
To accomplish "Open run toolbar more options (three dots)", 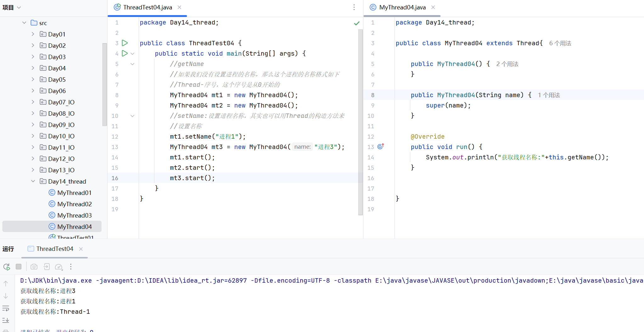I will [71, 267].
